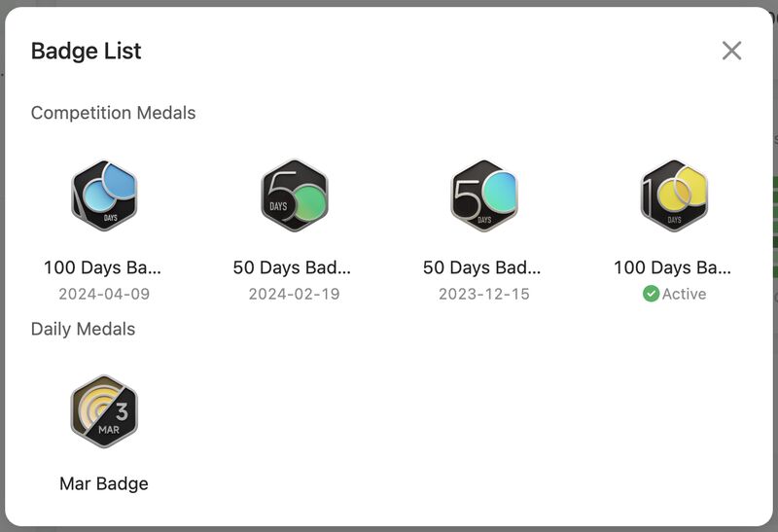Screen dimensions: 778x532
Task: Click the 2024-02-19 date text
Action: (x=295, y=294)
